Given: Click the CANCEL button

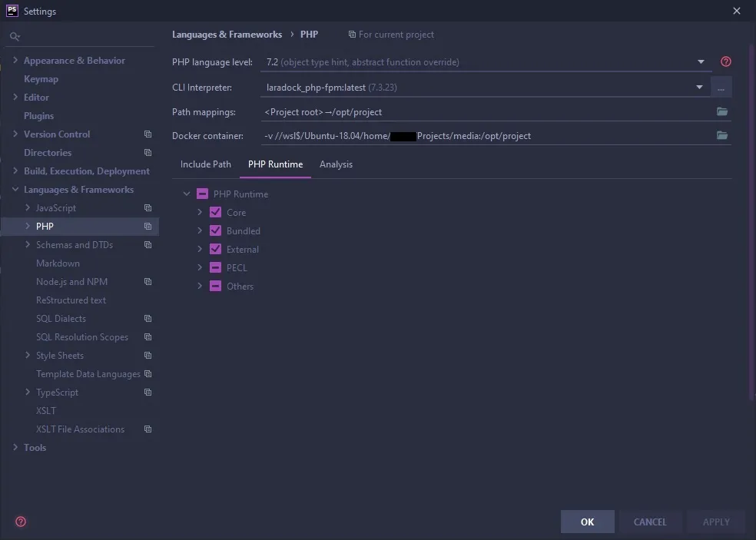Looking at the screenshot, I should pos(650,522).
